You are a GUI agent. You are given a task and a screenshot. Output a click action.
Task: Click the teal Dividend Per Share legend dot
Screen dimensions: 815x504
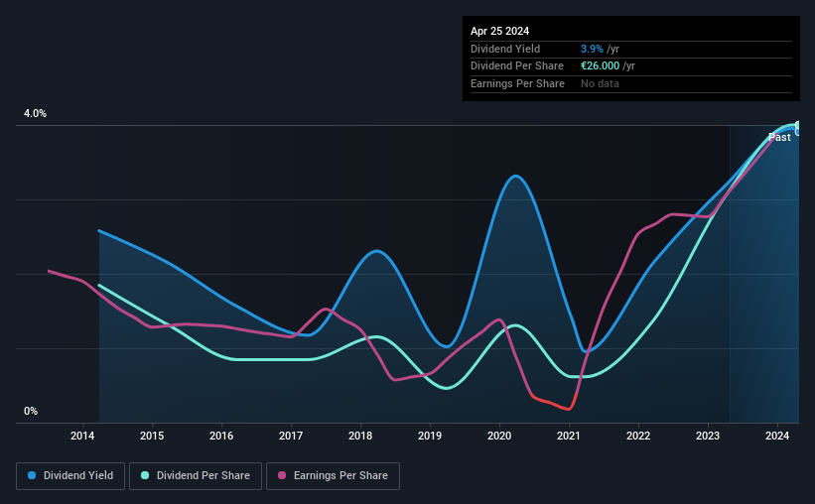tap(145, 475)
